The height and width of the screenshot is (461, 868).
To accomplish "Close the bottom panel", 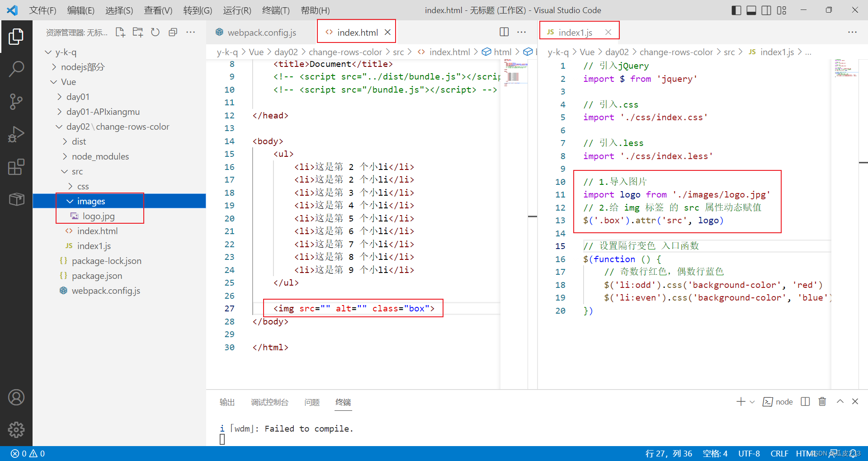I will [855, 401].
